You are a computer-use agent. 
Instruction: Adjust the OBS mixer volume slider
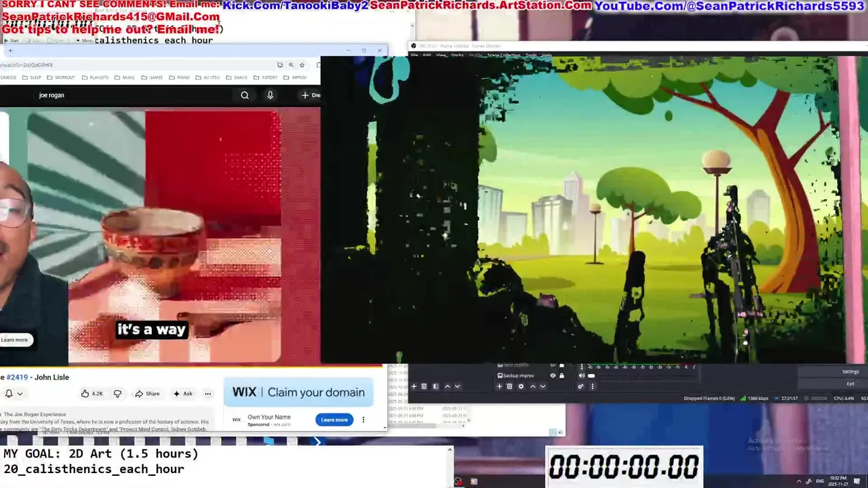coord(591,375)
